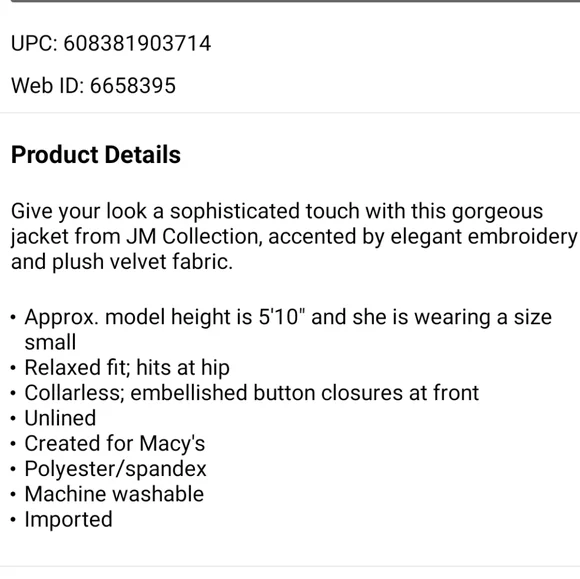Click the 'Collarless; embellished button closures at front' item

pyautogui.click(x=252, y=393)
